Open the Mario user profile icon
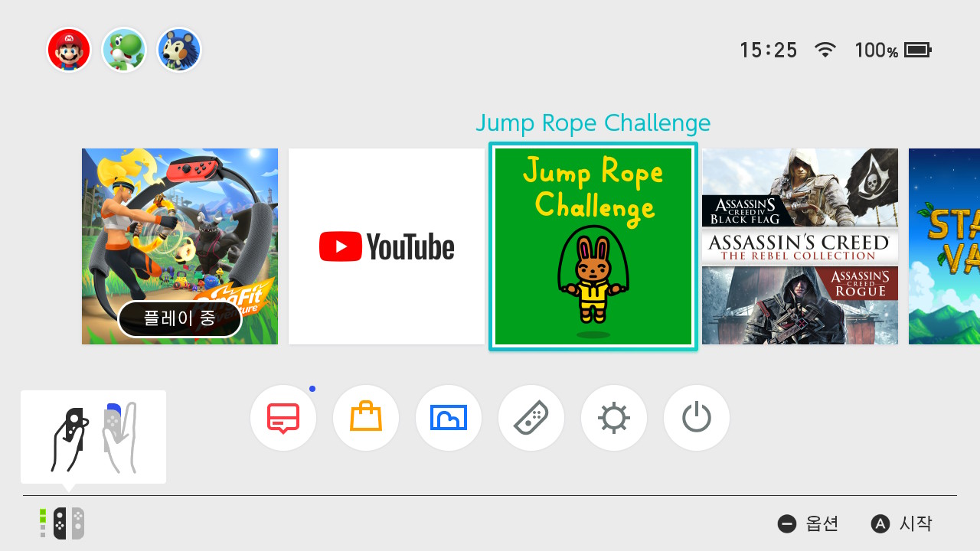Screen dimensions: 980x551 (69, 50)
